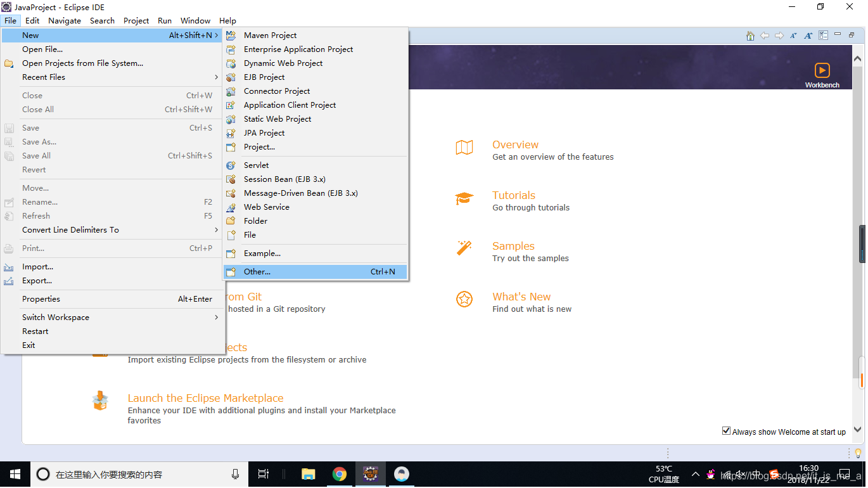Select JPA Project entry
This screenshot has height=488, width=868.
point(315,133)
